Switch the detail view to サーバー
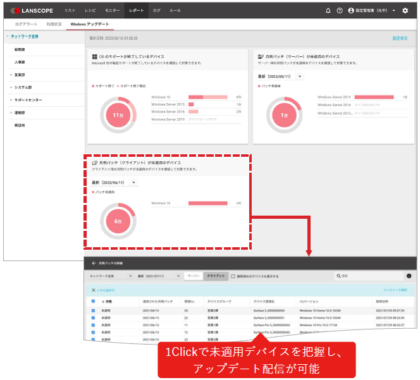Screen dimensions: 420x380 click(194, 276)
